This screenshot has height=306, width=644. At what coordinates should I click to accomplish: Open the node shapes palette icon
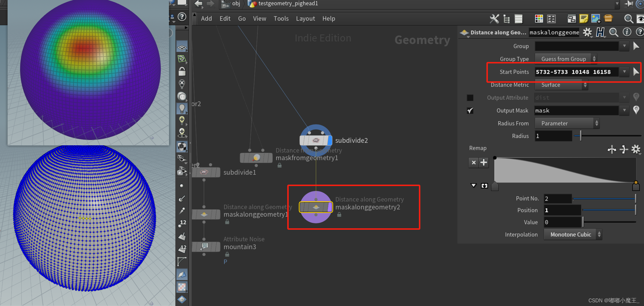point(551,19)
